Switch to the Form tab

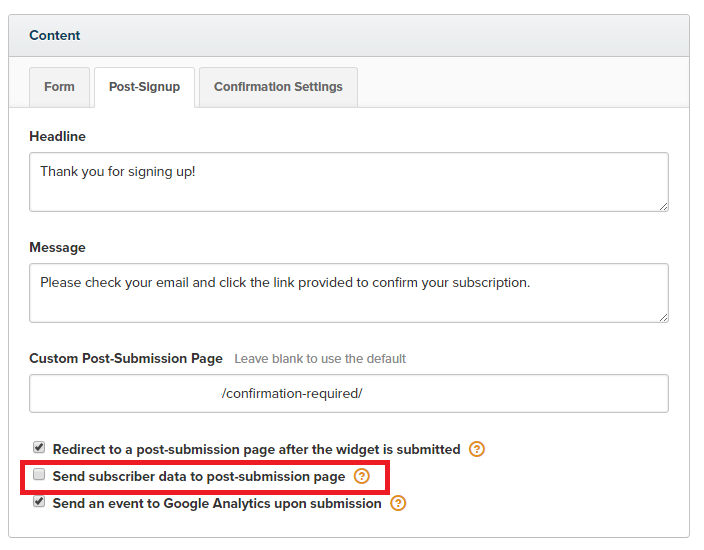click(59, 87)
